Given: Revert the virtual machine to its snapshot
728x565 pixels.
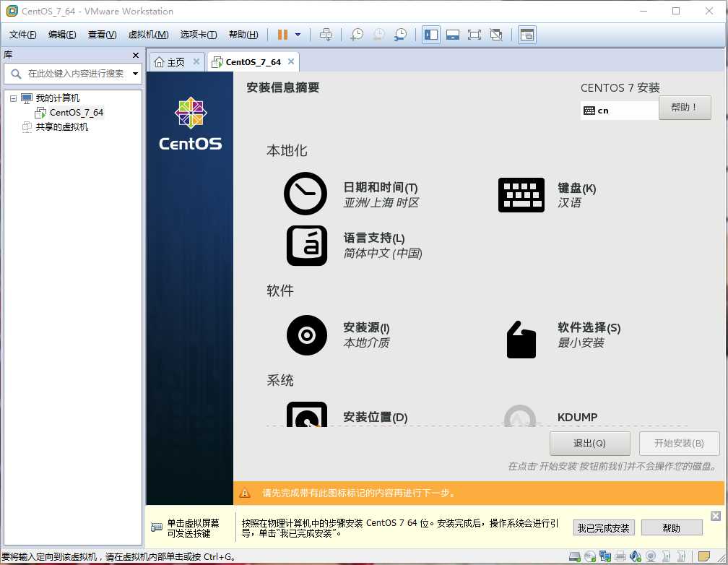Looking at the screenshot, I should [x=379, y=35].
